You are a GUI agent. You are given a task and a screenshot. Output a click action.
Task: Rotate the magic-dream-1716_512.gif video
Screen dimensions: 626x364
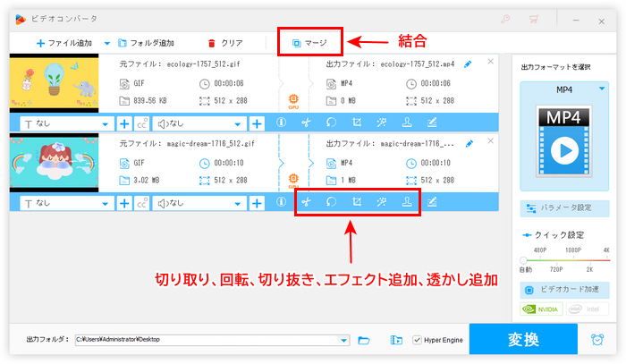(x=332, y=202)
